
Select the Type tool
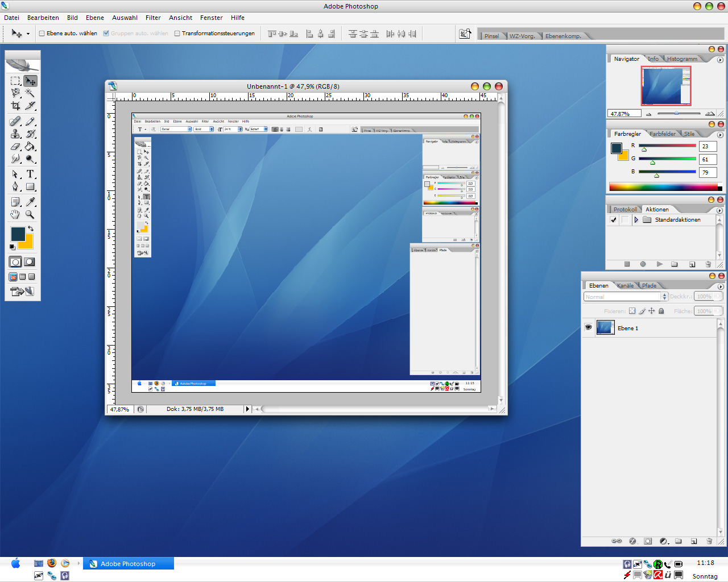coord(30,174)
